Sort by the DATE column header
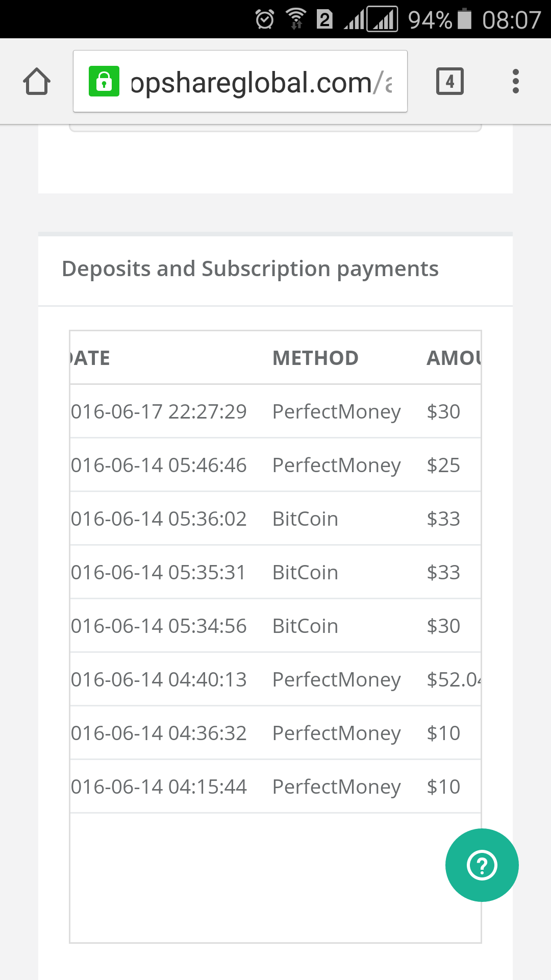 tap(91, 358)
